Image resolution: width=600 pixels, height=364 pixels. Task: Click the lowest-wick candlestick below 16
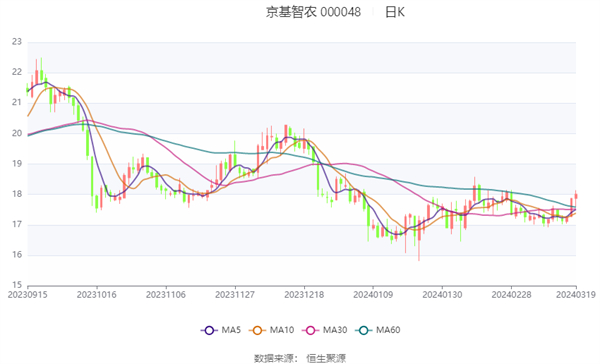[x=419, y=238]
